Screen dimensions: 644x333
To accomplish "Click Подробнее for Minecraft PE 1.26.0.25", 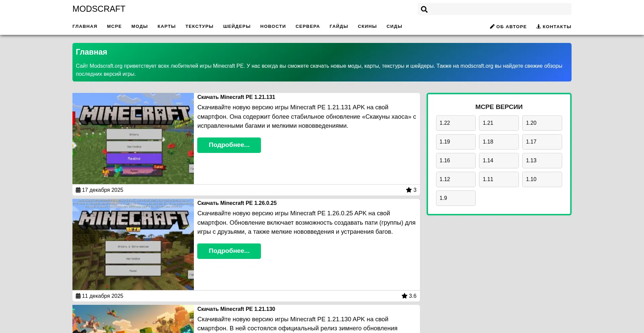I will pos(229,251).
